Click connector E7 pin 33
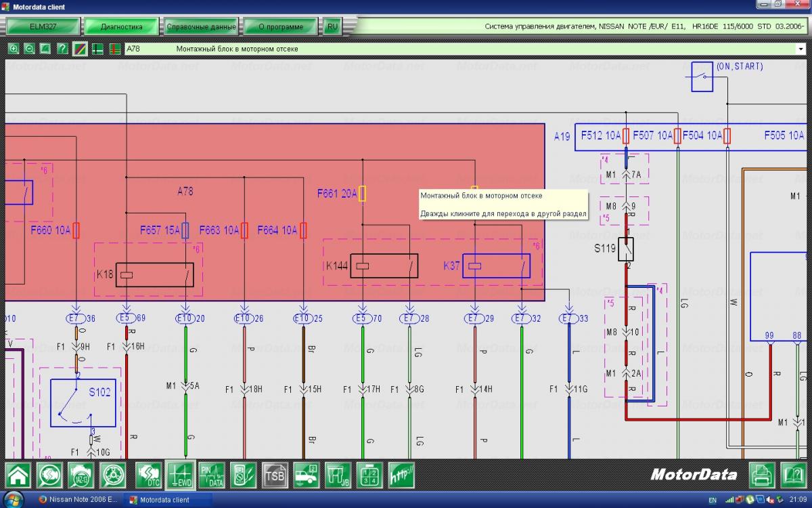The image size is (812, 508). (x=569, y=318)
